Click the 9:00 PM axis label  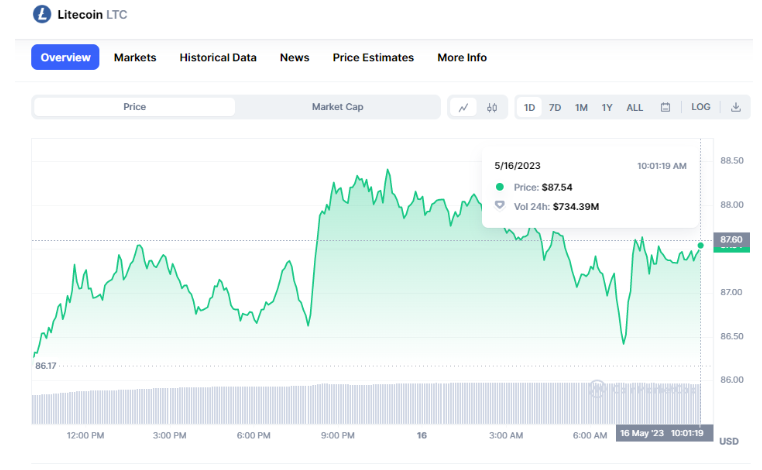click(x=337, y=435)
